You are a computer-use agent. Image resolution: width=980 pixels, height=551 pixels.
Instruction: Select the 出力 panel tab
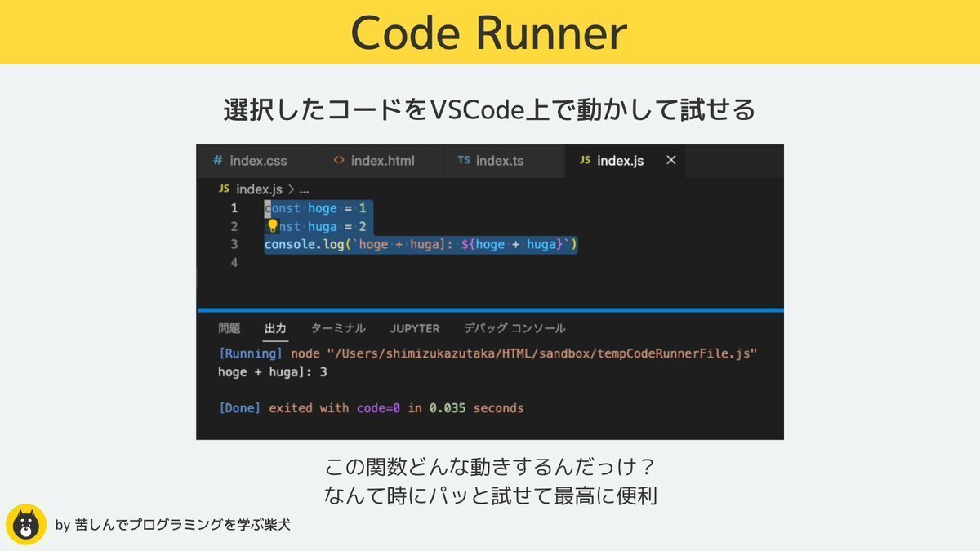pyautogui.click(x=275, y=328)
